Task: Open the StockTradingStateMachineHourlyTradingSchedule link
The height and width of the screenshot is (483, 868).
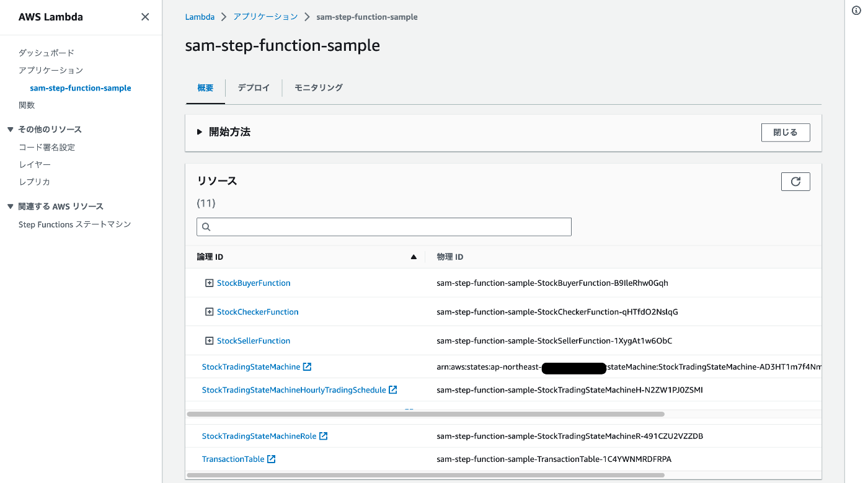Action: click(x=294, y=390)
